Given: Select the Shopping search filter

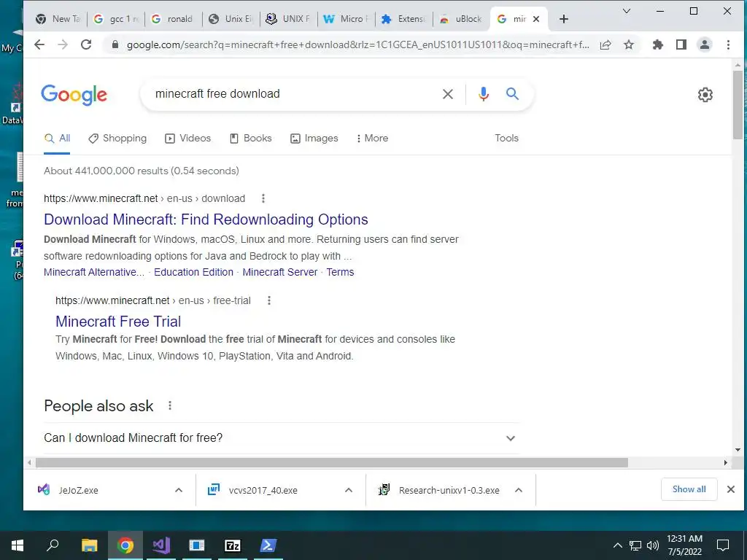Looking at the screenshot, I should click(x=117, y=138).
